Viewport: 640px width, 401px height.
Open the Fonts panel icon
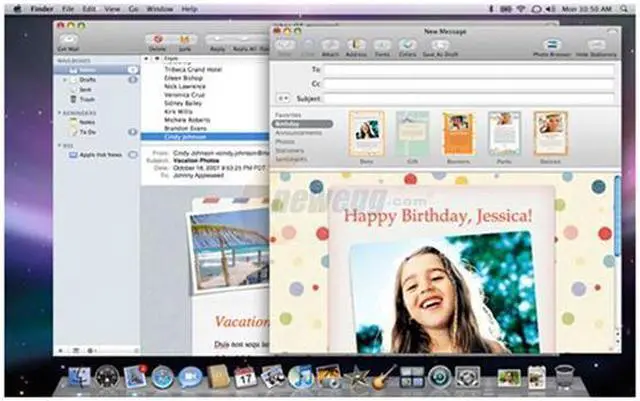pos(382,47)
